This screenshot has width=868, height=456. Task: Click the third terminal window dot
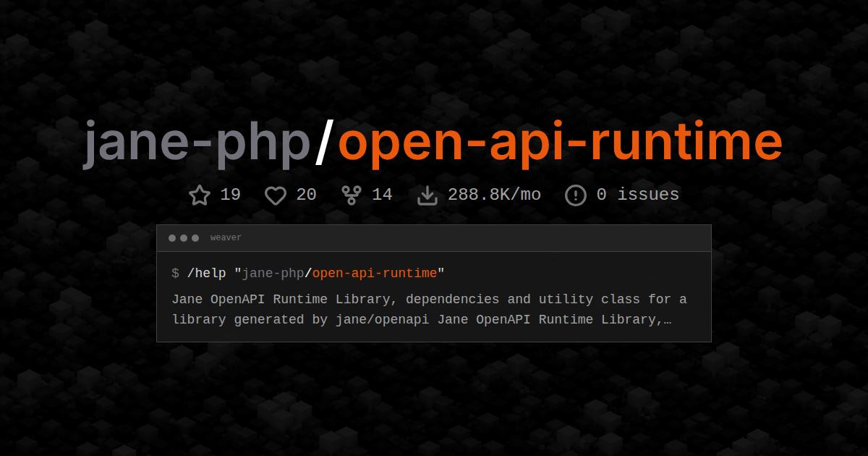tap(195, 238)
